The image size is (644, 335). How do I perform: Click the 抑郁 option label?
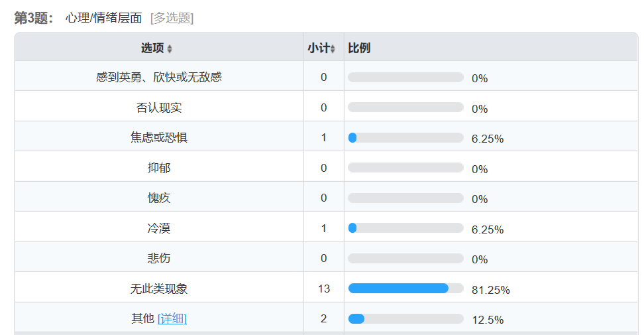point(159,168)
